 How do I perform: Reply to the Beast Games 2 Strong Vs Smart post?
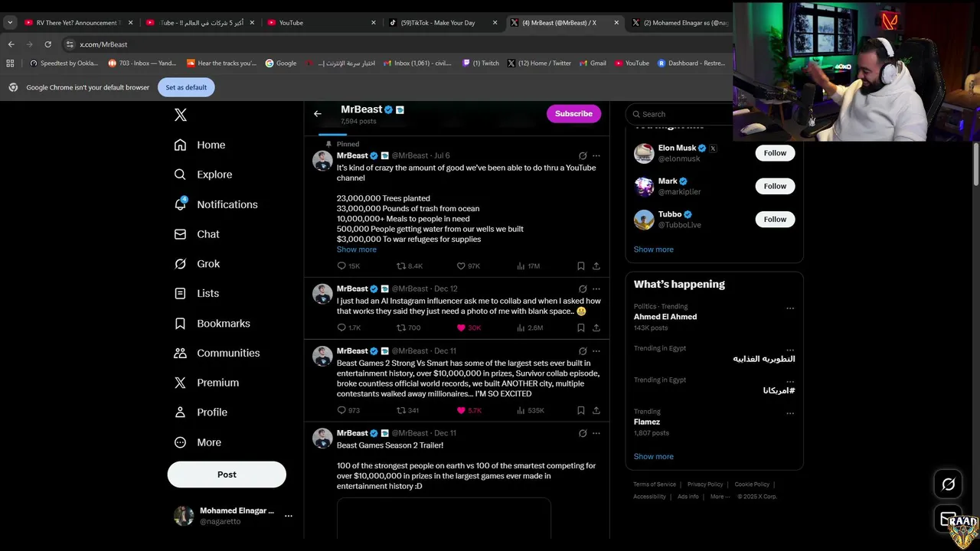[348, 410]
